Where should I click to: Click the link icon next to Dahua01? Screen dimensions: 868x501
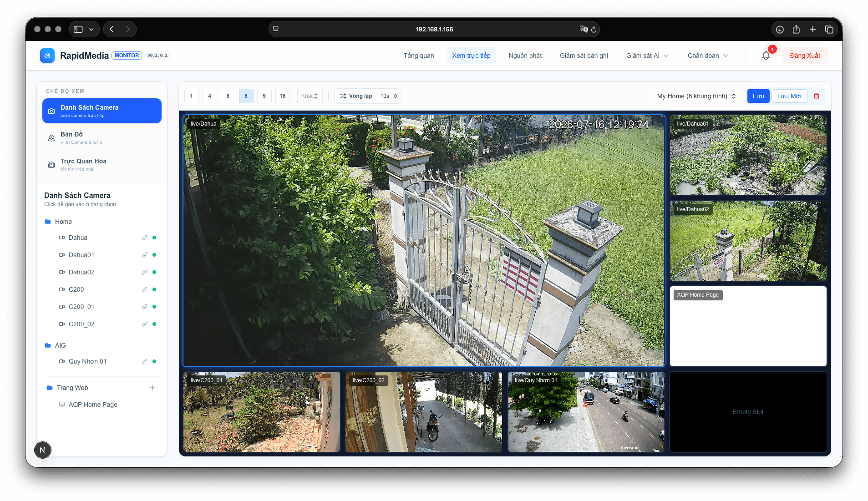coord(145,255)
